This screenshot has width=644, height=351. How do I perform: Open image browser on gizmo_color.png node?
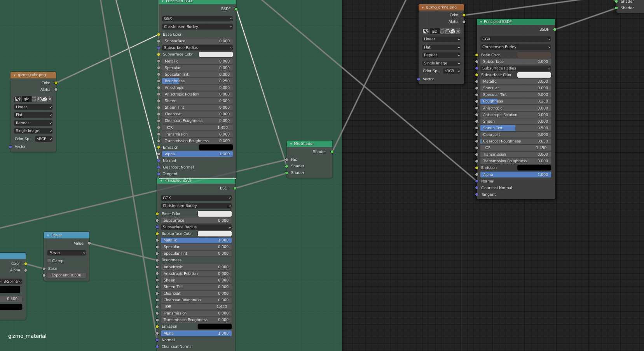click(x=18, y=99)
